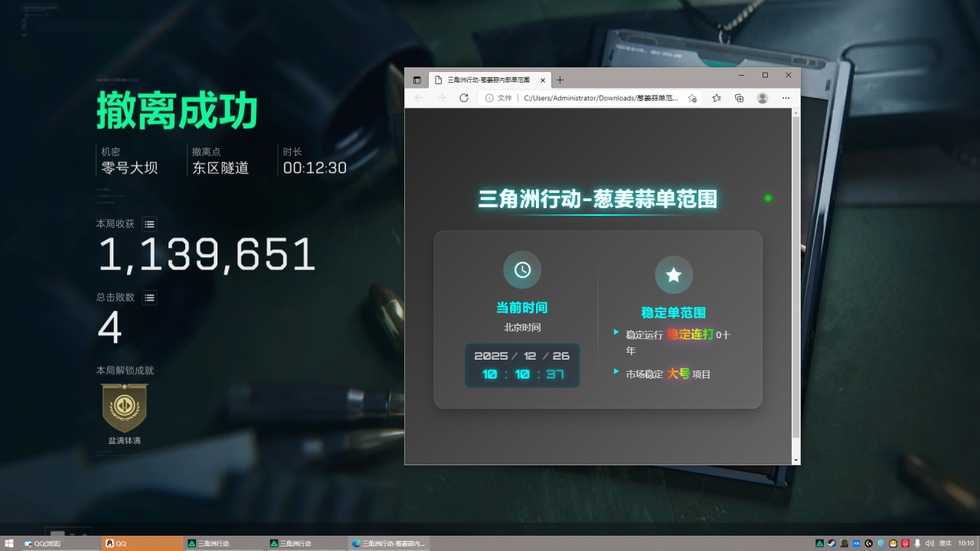The width and height of the screenshot is (980, 551).
Task: Open the volume speaker tray icon
Action: click(929, 543)
